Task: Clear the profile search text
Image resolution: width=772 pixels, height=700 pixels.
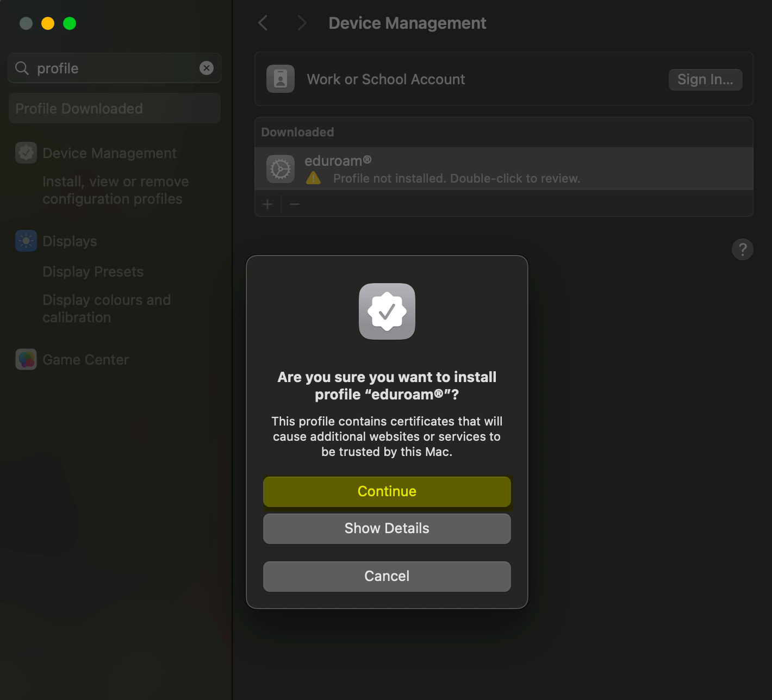Action: pyautogui.click(x=207, y=68)
